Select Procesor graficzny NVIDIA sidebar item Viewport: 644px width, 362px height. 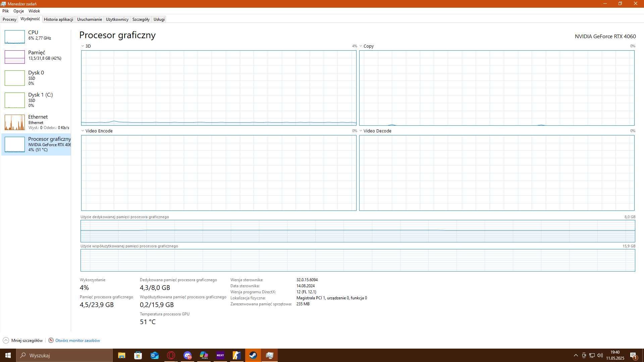36,144
